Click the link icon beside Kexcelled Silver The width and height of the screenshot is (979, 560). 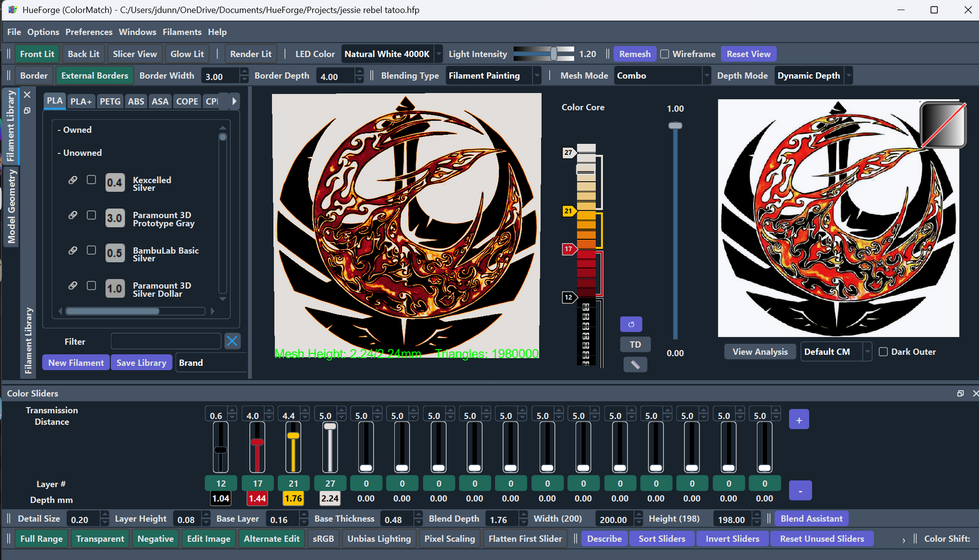[73, 180]
